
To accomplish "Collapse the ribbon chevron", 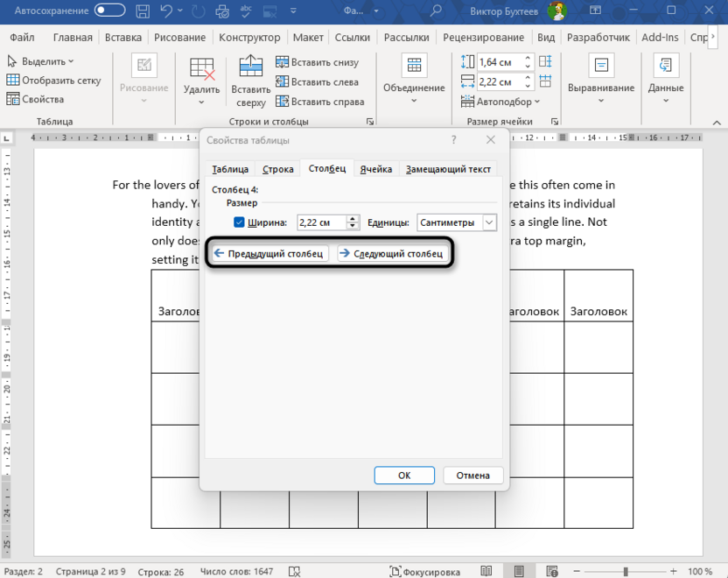I will (717, 123).
